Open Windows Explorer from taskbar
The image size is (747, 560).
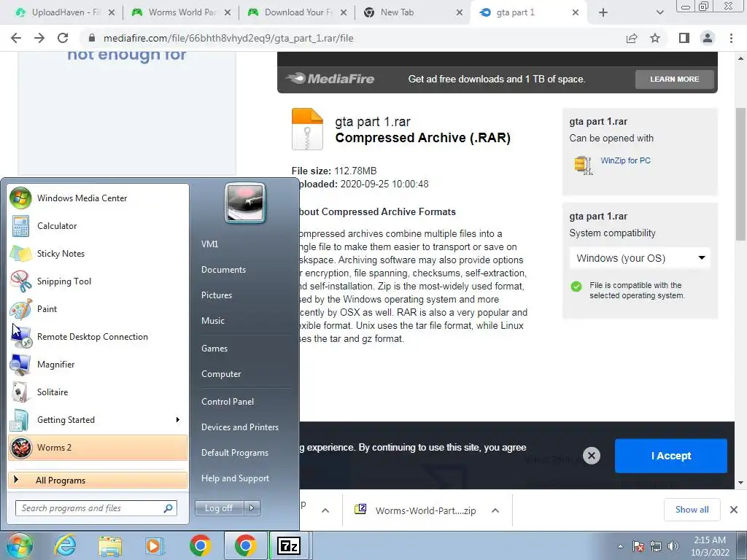coord(111,545)
